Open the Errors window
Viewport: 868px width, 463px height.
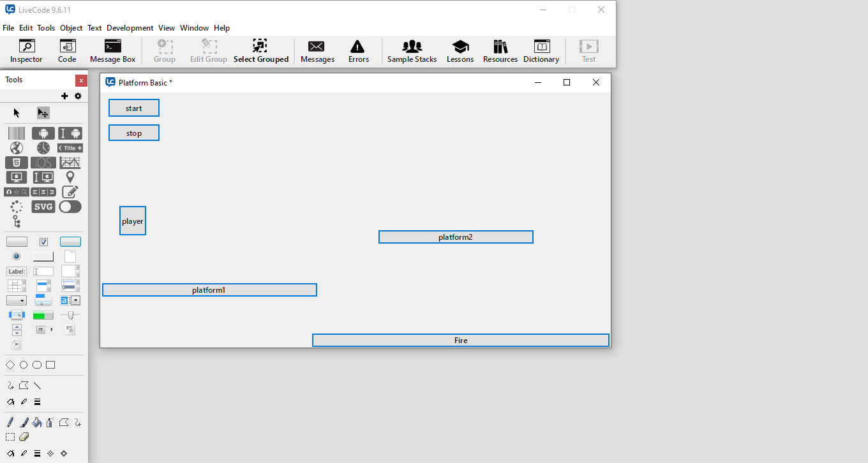click(x=358, y=51)
